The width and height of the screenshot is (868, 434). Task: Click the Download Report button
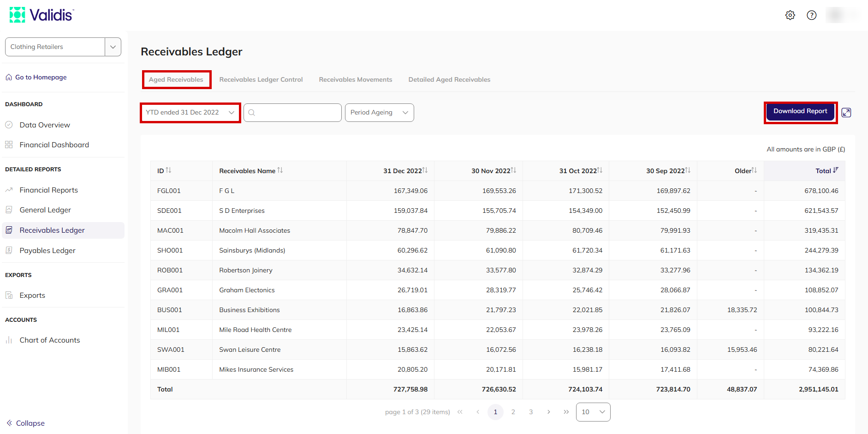coord(800,112)
